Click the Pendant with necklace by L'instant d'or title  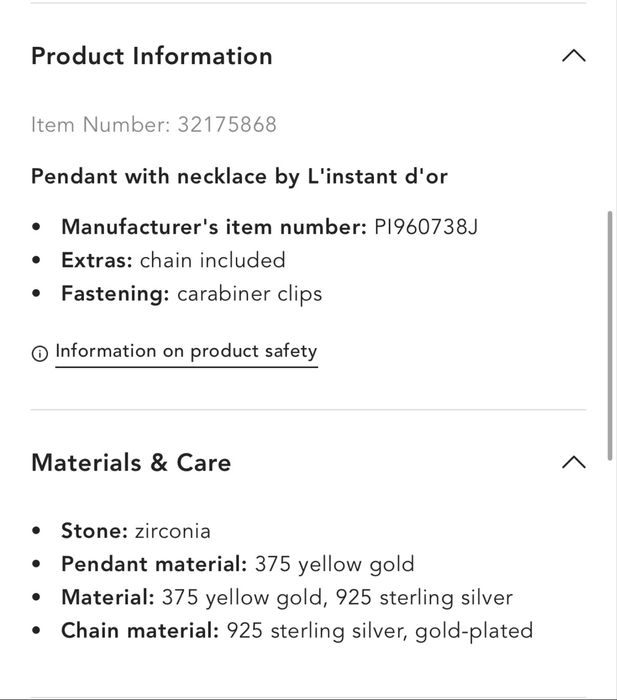239,177
